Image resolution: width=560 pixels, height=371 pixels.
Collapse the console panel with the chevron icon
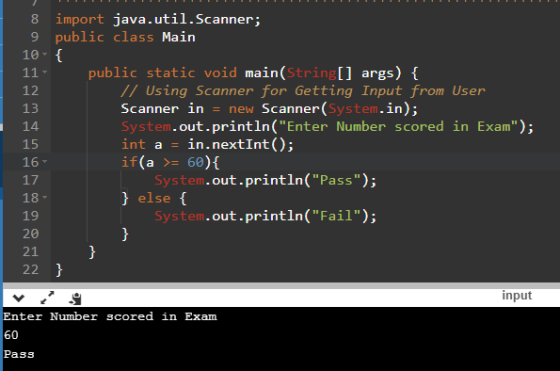click(19, 298)
